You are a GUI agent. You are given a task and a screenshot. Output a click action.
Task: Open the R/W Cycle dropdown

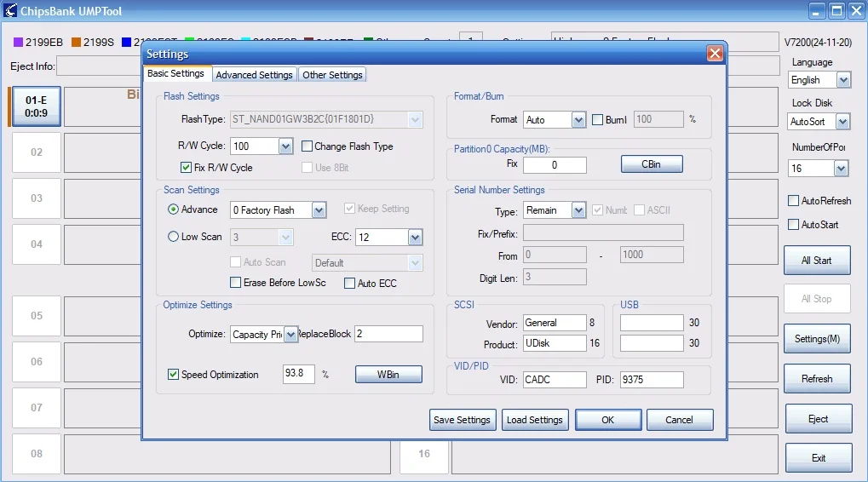[x=285, y=146]
